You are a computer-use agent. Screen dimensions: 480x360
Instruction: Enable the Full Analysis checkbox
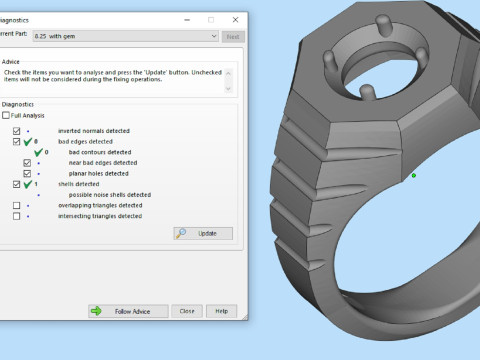(6, 115)
